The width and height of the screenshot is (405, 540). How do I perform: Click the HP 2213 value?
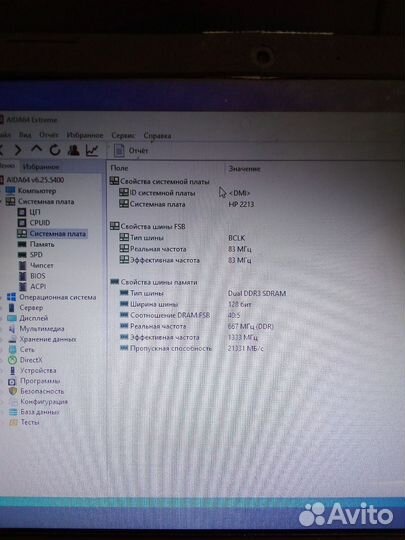point(241,204)
